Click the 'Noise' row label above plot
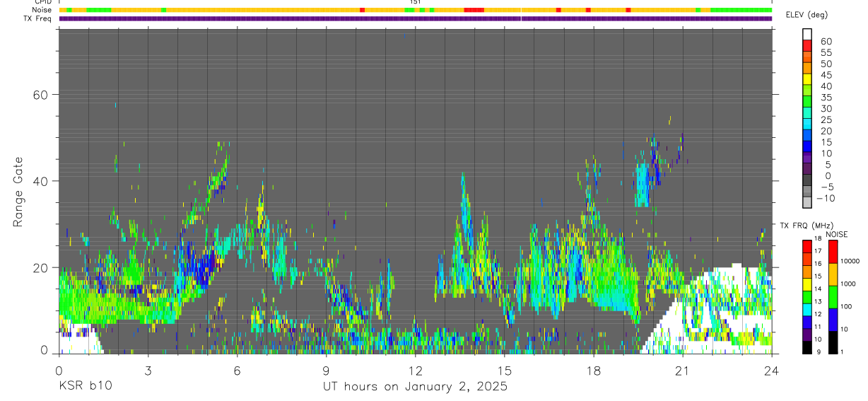The width and height of the screenshot is (868, 401). point(43,10)
